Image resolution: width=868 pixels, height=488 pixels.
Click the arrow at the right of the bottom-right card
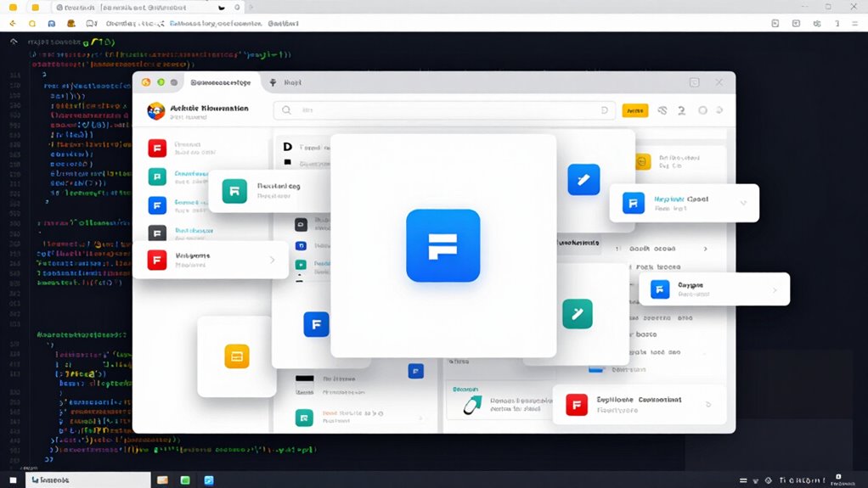tap(708, 405)
